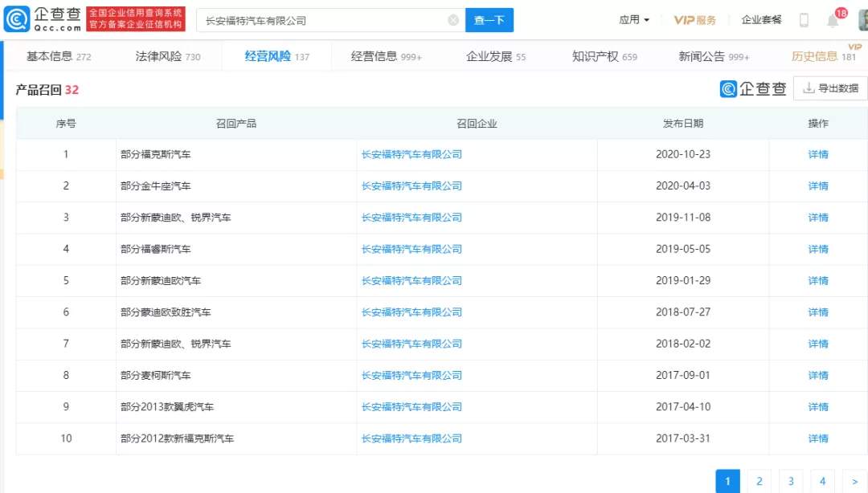Image resolution: width=868 pixels, height=493 pixels.
Task: Go to page 2 of recalls
Action: point(759,481)
